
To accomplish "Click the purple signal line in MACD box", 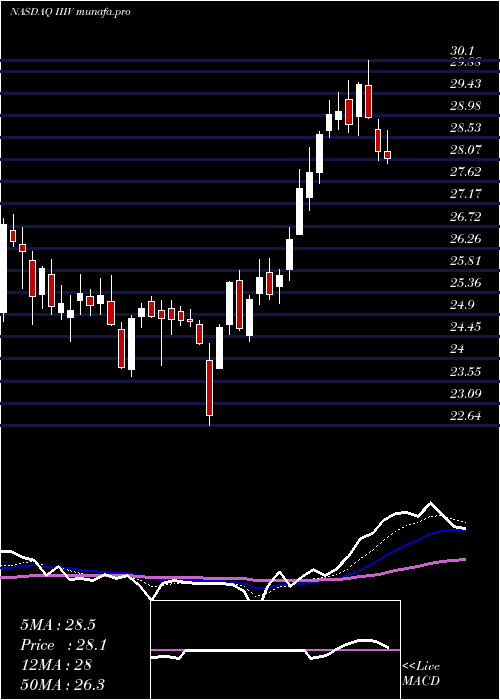I will tap(275, 650).
